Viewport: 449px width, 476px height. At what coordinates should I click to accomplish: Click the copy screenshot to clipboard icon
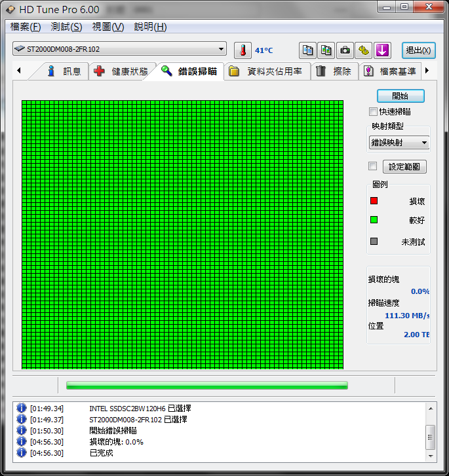click(x=326, y=50)
